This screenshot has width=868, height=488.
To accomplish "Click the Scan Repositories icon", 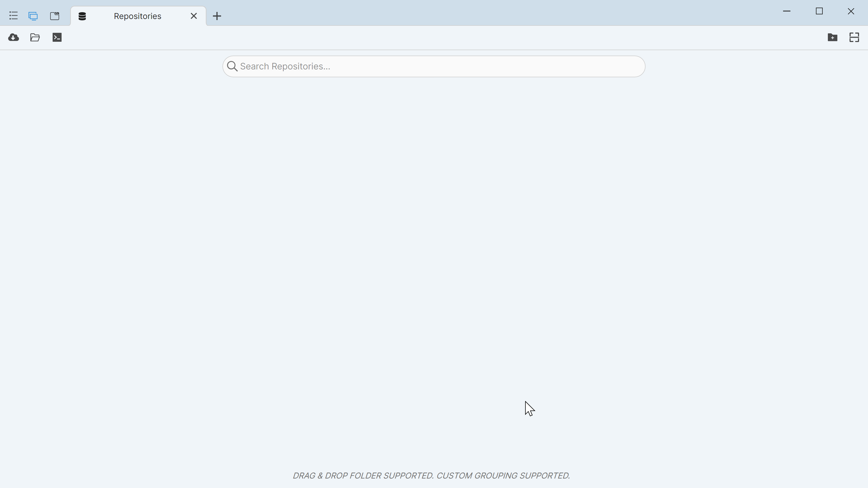I will click(854, 37).
